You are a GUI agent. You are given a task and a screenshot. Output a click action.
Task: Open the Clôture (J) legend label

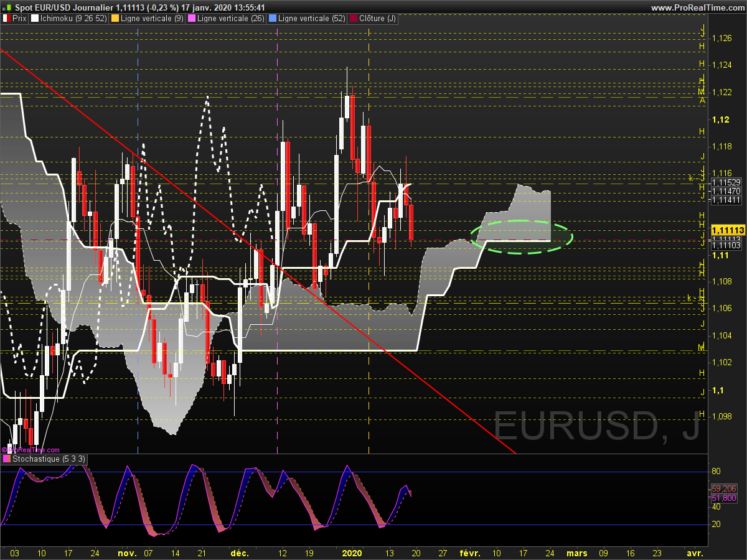pos(377,19)
